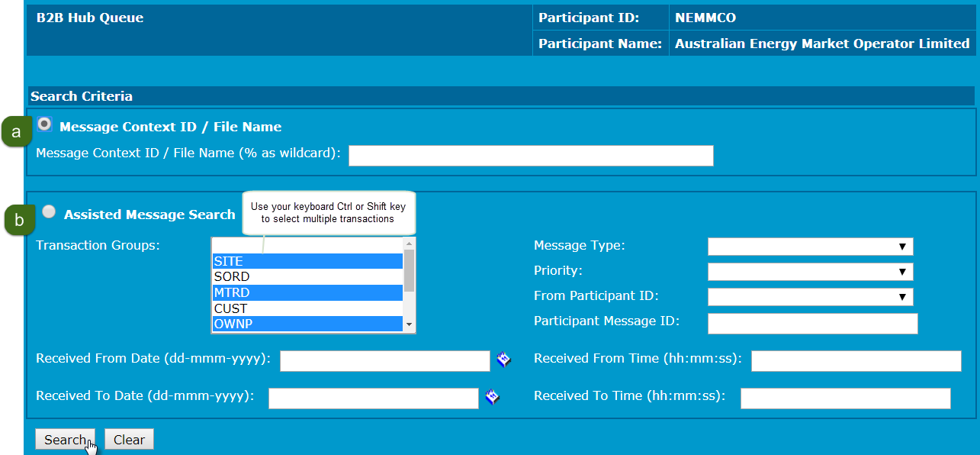The image size is (980, 455).
Task: Choose SORD transaction group
Action: point(307,277)
